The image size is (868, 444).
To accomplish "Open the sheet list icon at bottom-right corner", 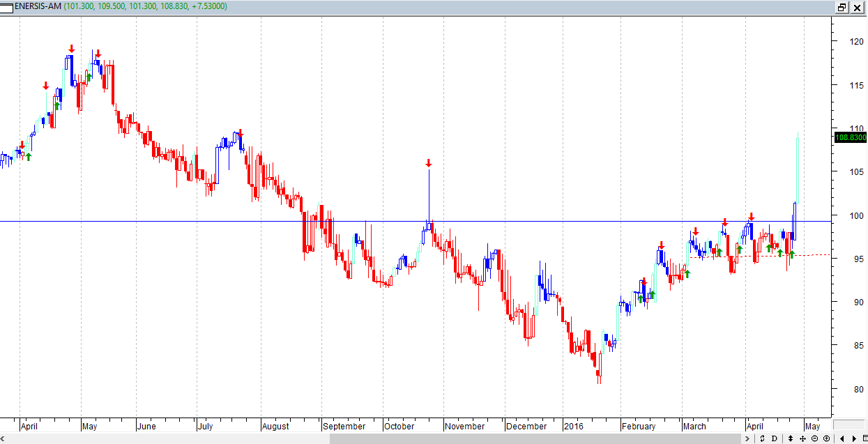I will (863, 438).
